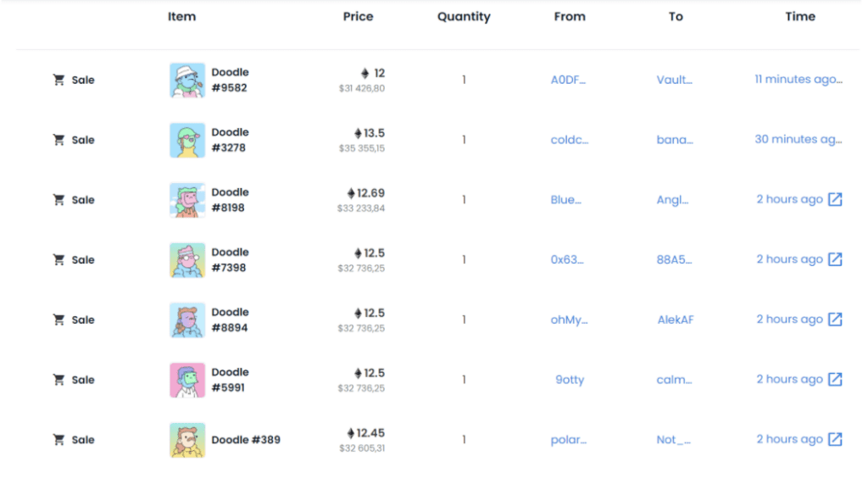Image resolution: width=868 pixels, height=478 pixels.
Task: View the Doodle #5991 pink thumbnail
Action: tap(187, 380)
